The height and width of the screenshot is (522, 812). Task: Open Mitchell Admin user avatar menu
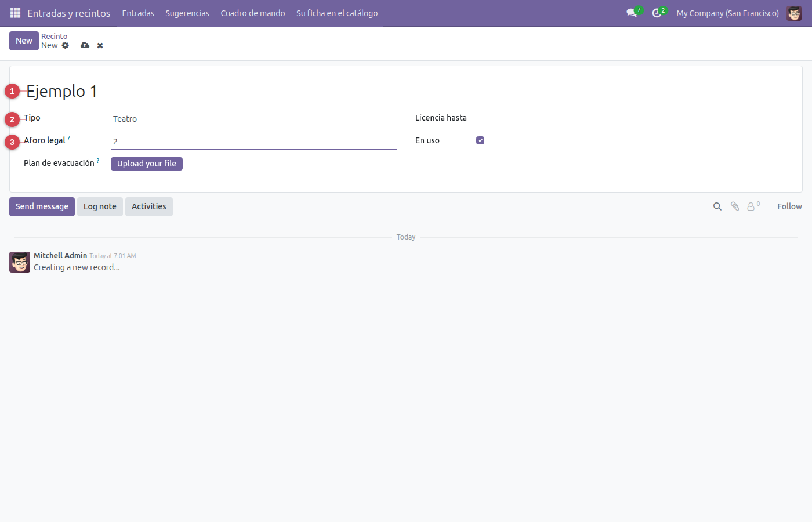click(x=794, y=13)
